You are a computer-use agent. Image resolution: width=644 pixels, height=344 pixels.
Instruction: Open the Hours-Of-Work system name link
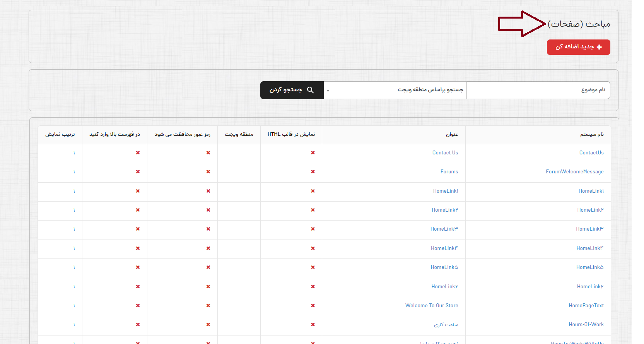(x=586, y=325)
